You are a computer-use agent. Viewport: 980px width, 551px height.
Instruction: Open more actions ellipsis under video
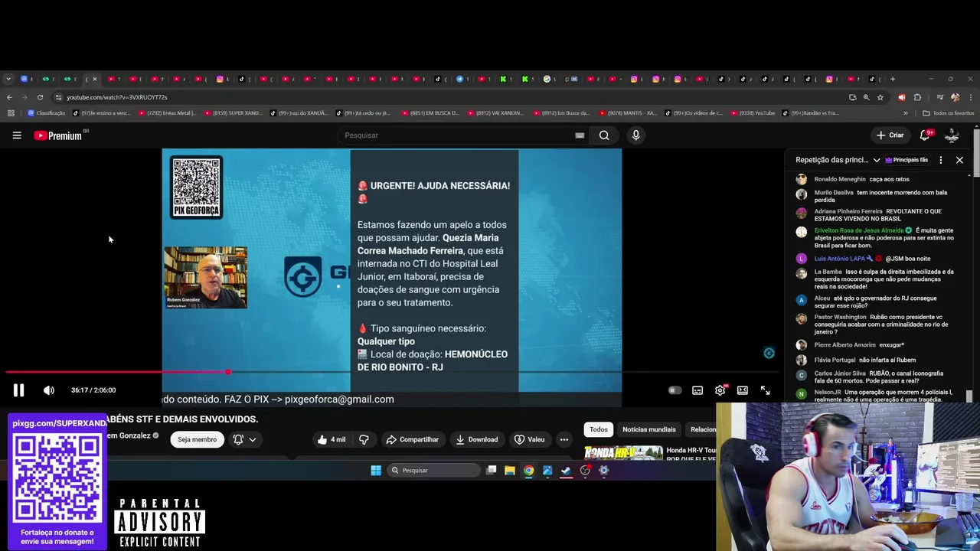(564, 439)
